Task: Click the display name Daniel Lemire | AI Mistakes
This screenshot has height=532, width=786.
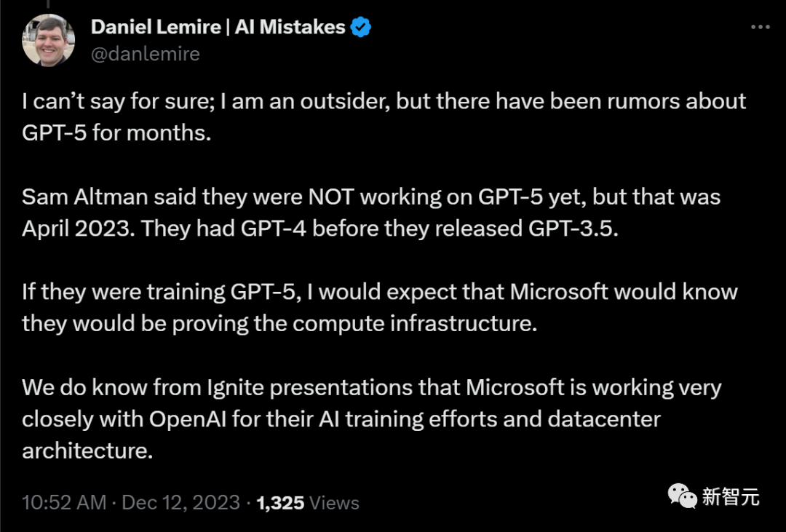Action: tap(218, 28)
